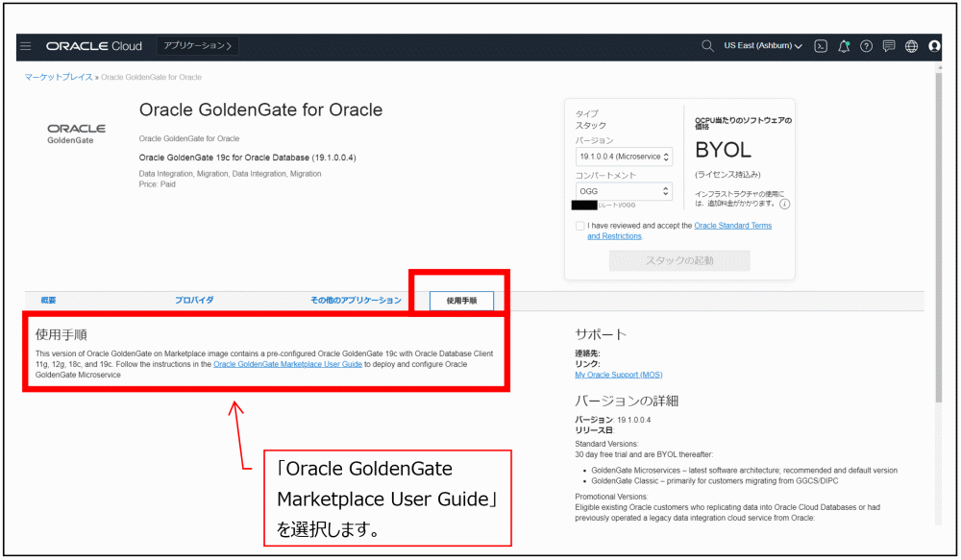Open the hamburger navigation menu
961x560 pixels.
pos(26,46)
